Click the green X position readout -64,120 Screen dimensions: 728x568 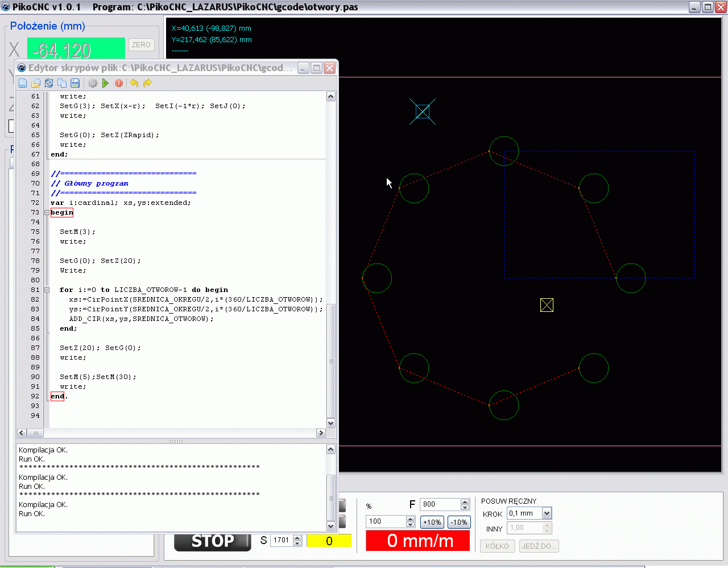pyautogui.click(x=76, y=49)
